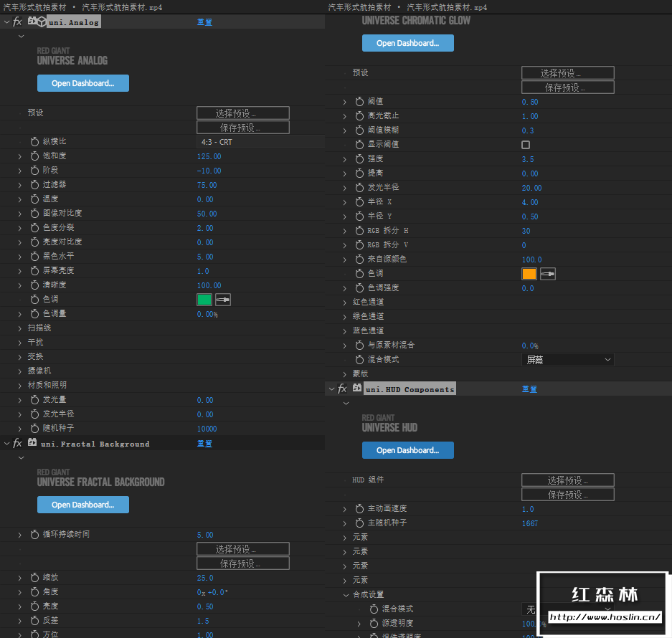
Task: Toggle fx switch for uni.Analog effect
Action: pos(18,22)
